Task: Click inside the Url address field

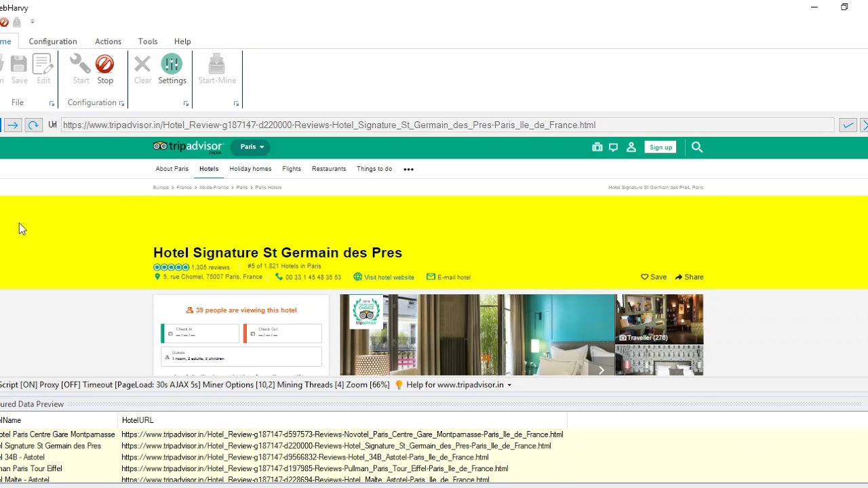Action: click(448, 125)
